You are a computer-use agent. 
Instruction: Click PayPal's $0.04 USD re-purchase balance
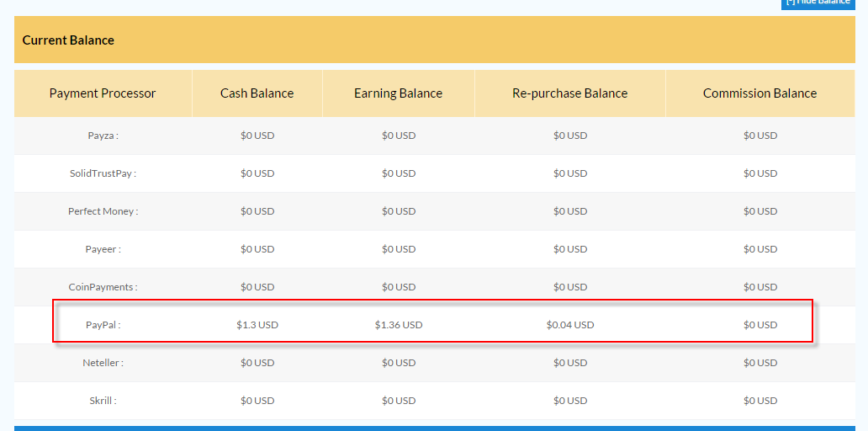pyautogui.click(x=570, y=325)
